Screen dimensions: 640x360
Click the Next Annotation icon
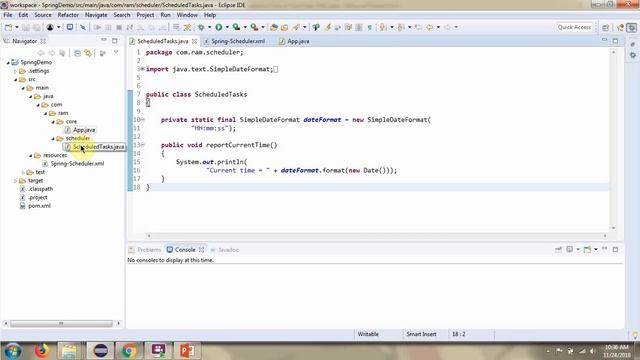coord(383,27)
